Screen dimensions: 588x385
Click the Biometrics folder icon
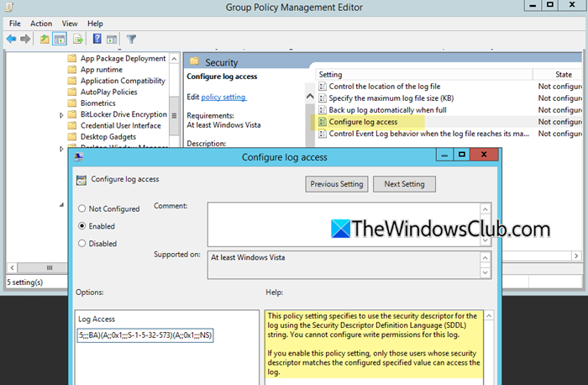72,103
